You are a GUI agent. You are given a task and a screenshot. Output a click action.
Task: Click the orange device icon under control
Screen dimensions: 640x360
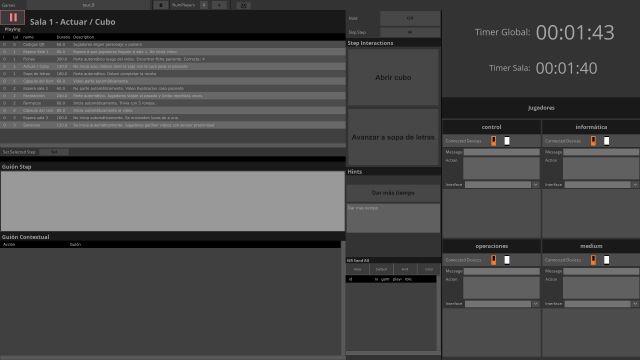493,141
